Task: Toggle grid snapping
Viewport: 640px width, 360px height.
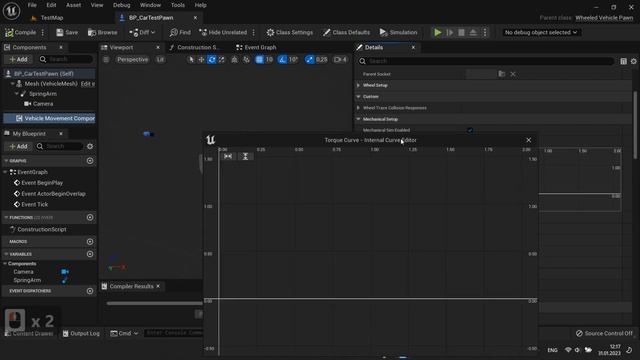Action: pyautogui.click(x=259, y=60)
